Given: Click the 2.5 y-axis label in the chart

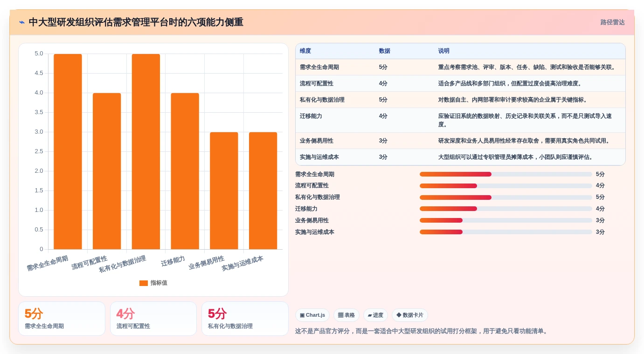Looking at the screenshot, I should pyautogui.click(x=39, y=151).
